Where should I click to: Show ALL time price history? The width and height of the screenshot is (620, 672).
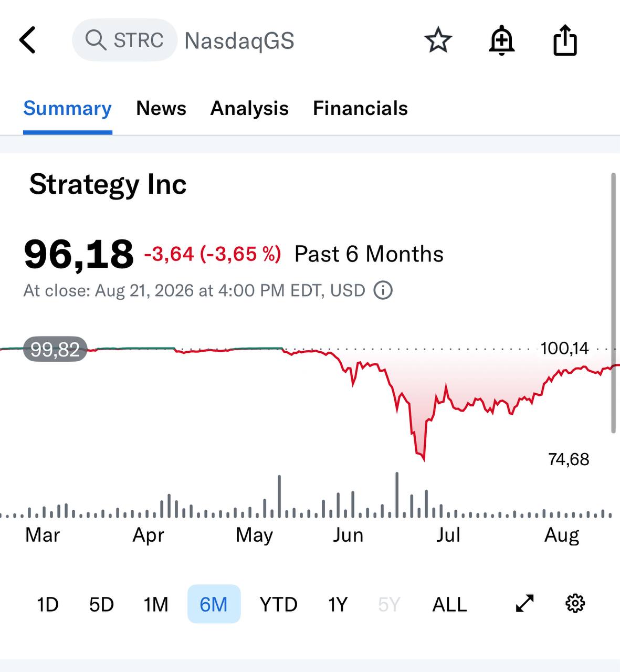click(x=449, y=604)
